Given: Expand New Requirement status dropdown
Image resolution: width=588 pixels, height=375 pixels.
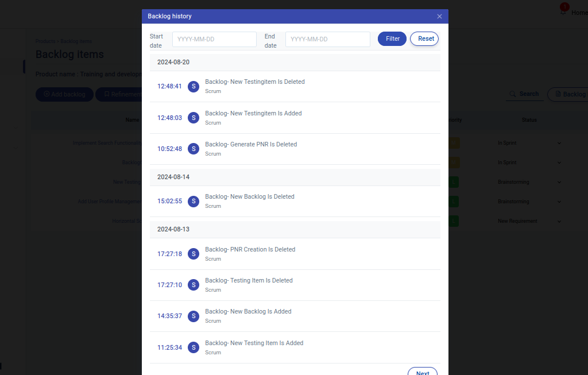Looking at the screenshot, I should pyautogui.click(x=529, y=221).
